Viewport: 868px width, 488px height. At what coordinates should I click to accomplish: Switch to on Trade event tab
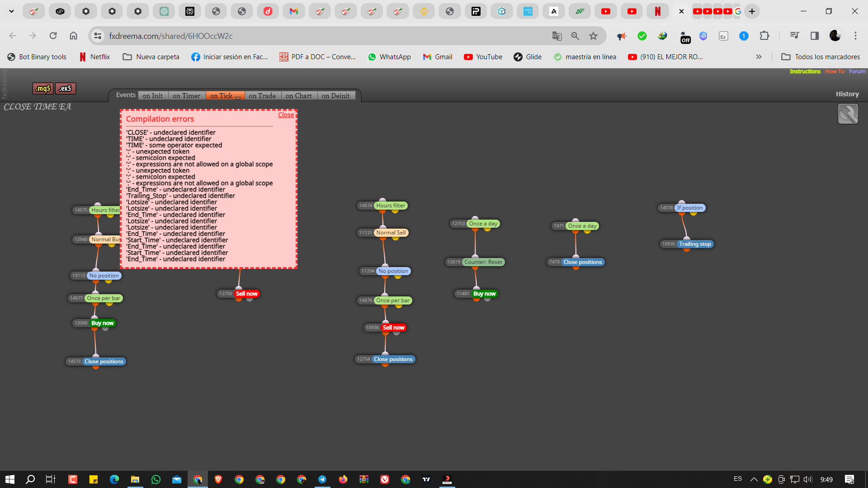pyautogui.click(x=263, y=96)
